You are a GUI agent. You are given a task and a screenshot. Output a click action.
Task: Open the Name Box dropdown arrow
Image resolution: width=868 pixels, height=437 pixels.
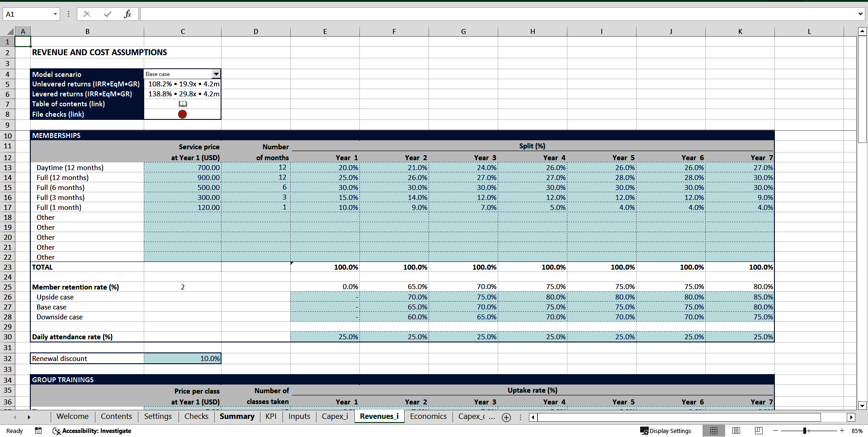[55, 14]
